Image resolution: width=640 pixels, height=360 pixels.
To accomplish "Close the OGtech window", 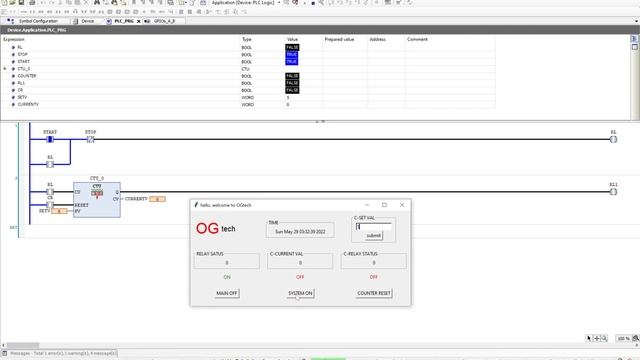I will (402, 205).
